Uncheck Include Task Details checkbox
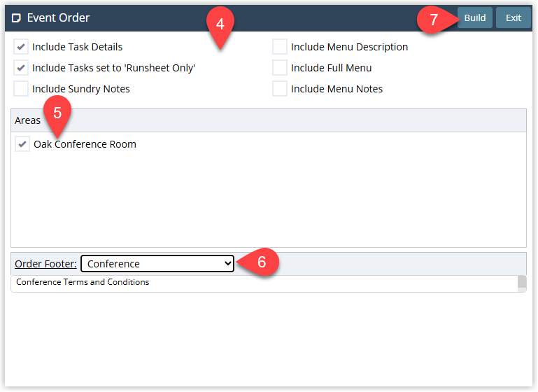This screenshot has width=538, height=392. (21, 47)
